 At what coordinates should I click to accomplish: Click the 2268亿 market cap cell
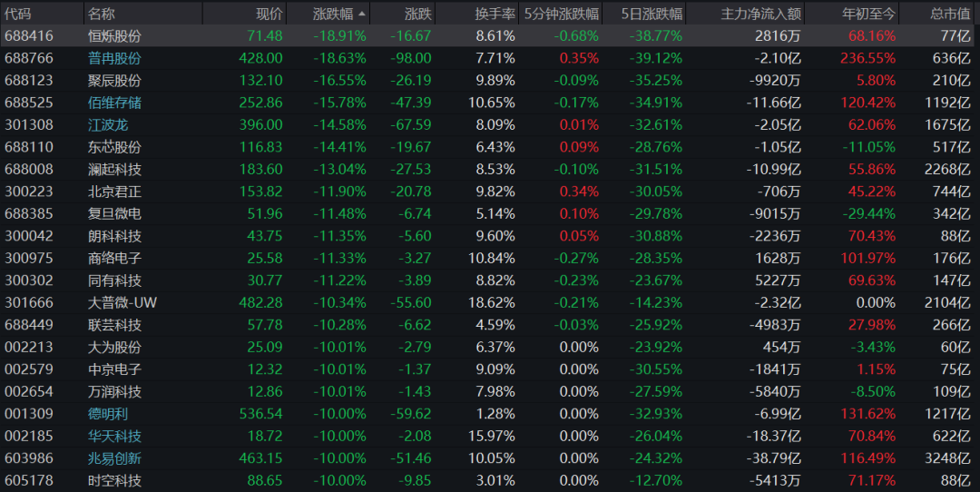tap(947, 170)
